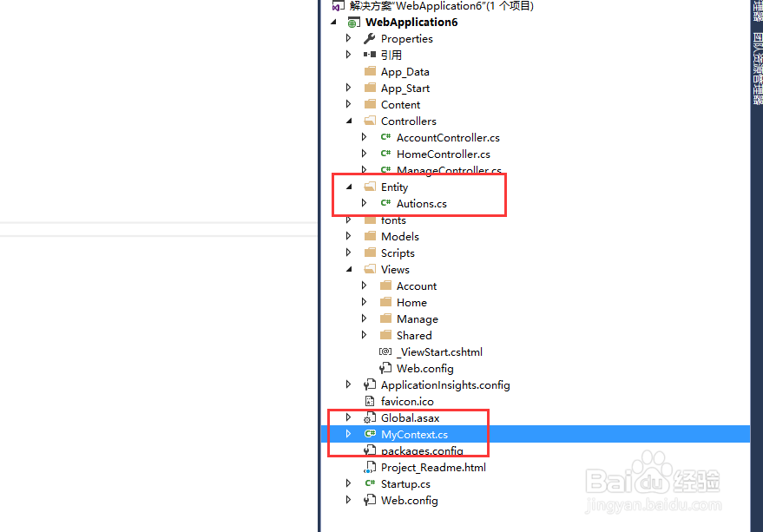This screenshot has width=763, height=532.
Task: Click the Global.asax gear file icon
Action: (370, 417)
